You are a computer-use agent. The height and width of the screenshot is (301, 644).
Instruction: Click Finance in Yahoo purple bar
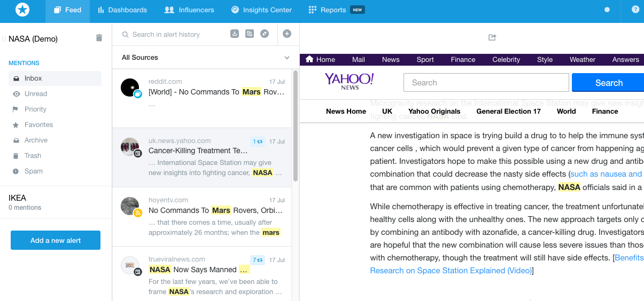click(463, 60)
